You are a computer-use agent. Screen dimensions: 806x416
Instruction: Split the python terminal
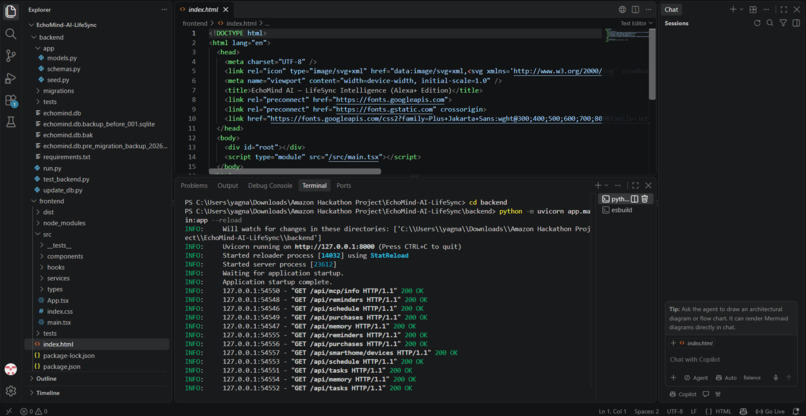click(x=635, y=198)
